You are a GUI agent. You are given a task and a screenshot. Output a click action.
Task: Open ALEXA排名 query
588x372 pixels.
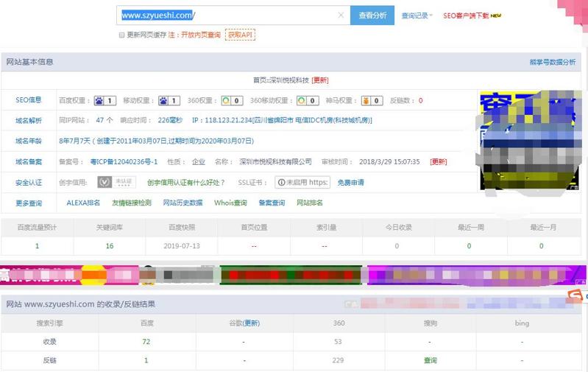(83, 203)
